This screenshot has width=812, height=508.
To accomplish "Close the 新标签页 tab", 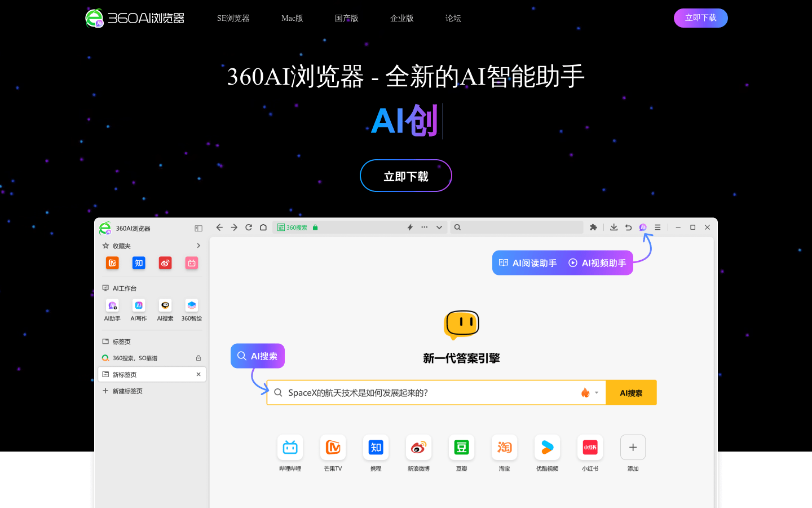I will (198, 374).
